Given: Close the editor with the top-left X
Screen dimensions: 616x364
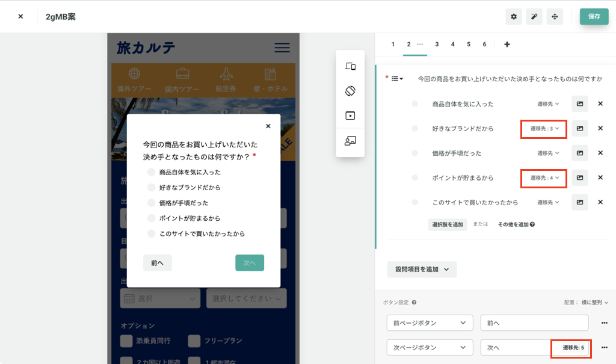Looking at the screenshot, I should pyautogui.click(x=20, y=16).
